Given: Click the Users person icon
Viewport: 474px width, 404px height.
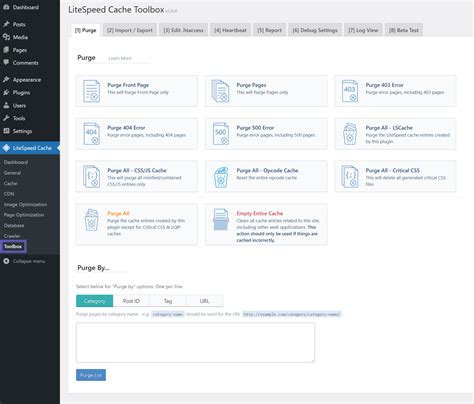Looking at the screenshot, I should (6, 105).
